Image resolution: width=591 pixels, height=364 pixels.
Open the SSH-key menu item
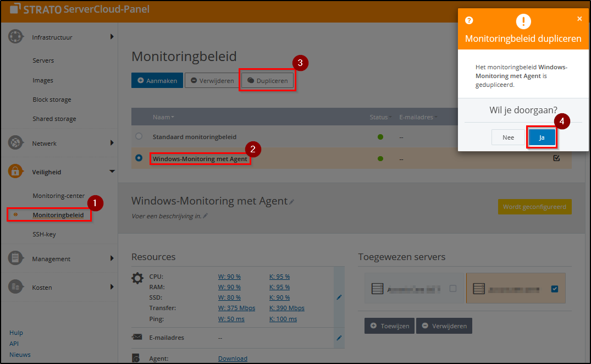44,234
